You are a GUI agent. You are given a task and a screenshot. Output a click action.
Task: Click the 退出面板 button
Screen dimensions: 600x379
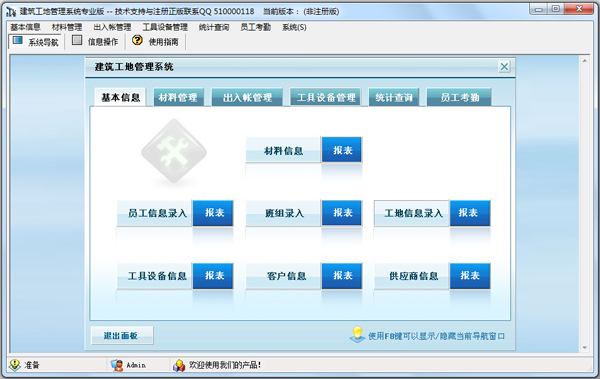[122, 335]
